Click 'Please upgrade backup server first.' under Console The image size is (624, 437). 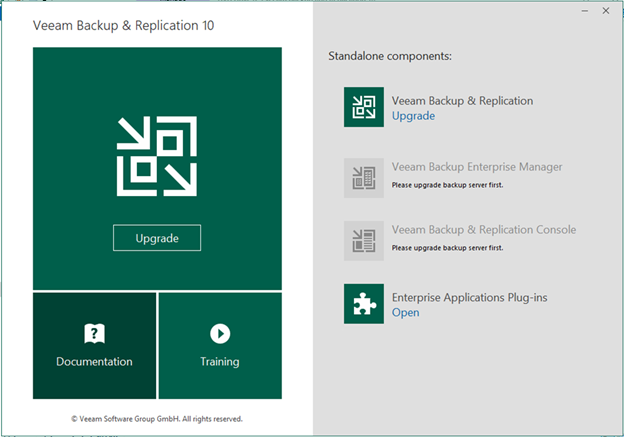pos(447,248)
